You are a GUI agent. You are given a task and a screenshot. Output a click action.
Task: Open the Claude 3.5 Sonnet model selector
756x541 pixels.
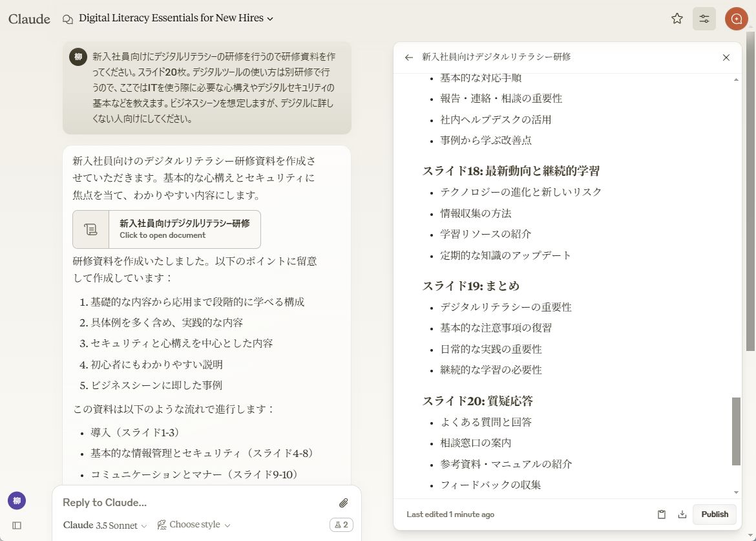pyautogui.click(x=105, y=525)
